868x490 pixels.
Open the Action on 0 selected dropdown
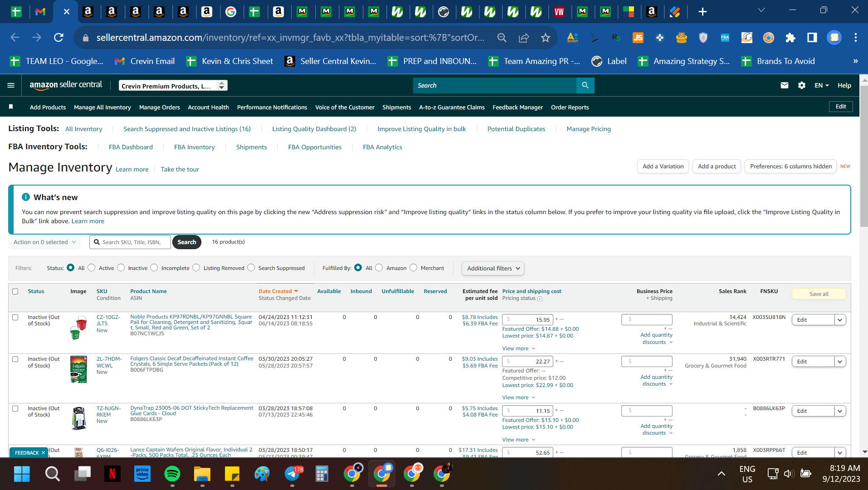(44, 242)
